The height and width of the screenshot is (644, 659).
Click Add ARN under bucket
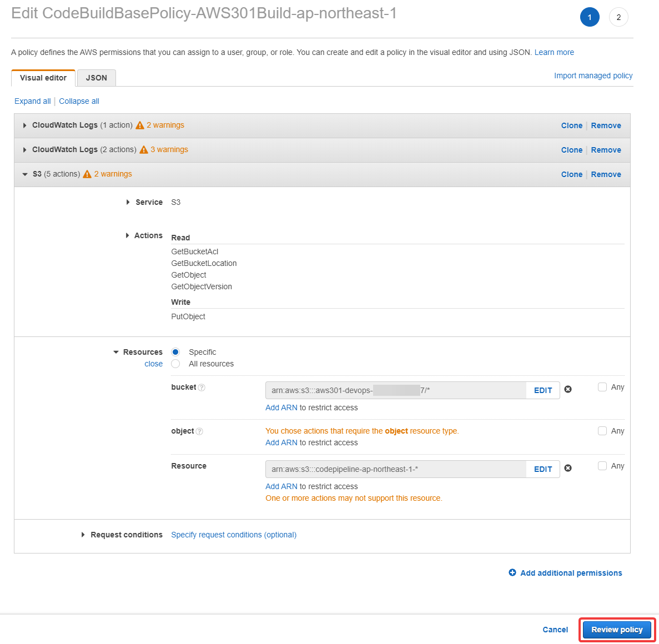[281, 407]
